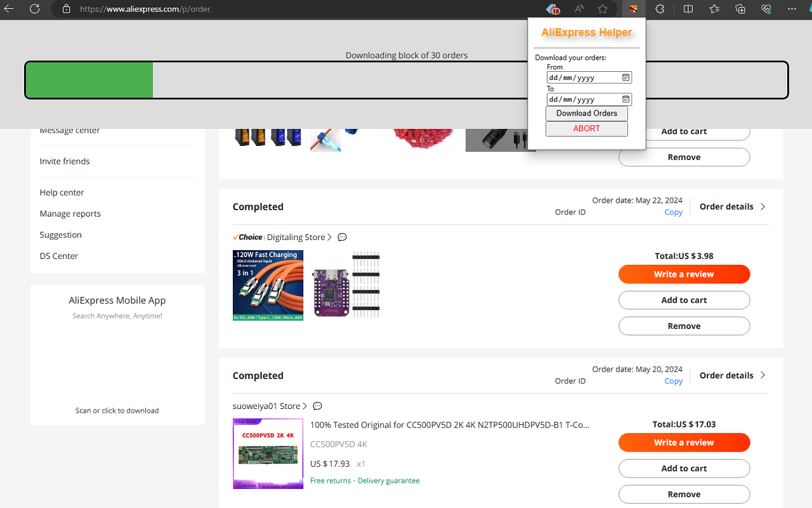This screenshot has height=508, width=812.
Task: Click the download progress bar
Action: click(x=406, y=80)
